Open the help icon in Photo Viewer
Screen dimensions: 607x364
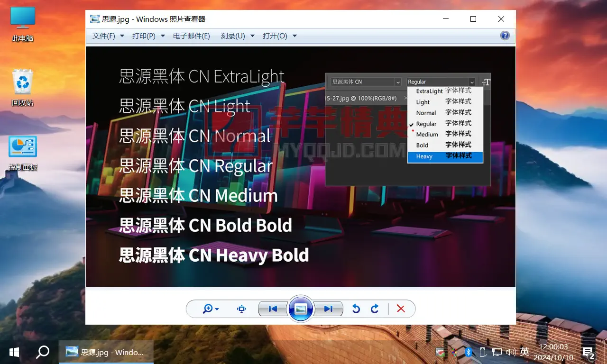coord(505,36)
